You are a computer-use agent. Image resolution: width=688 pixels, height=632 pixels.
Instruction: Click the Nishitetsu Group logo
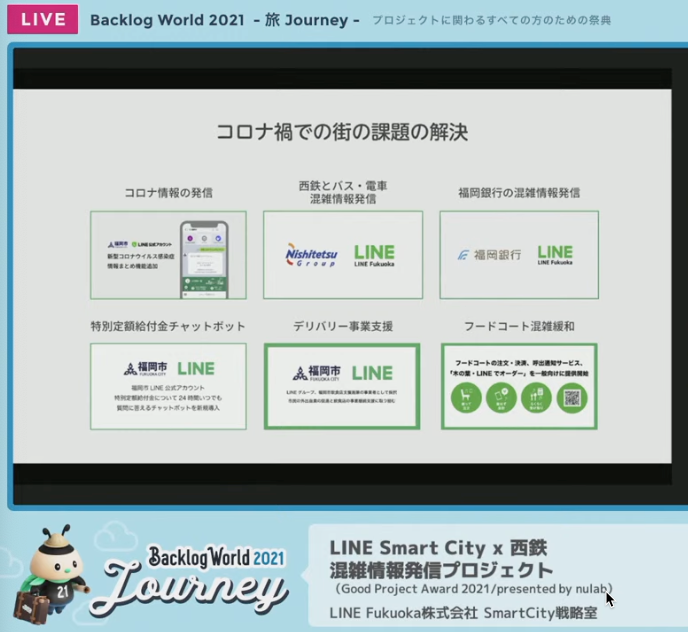312,255
